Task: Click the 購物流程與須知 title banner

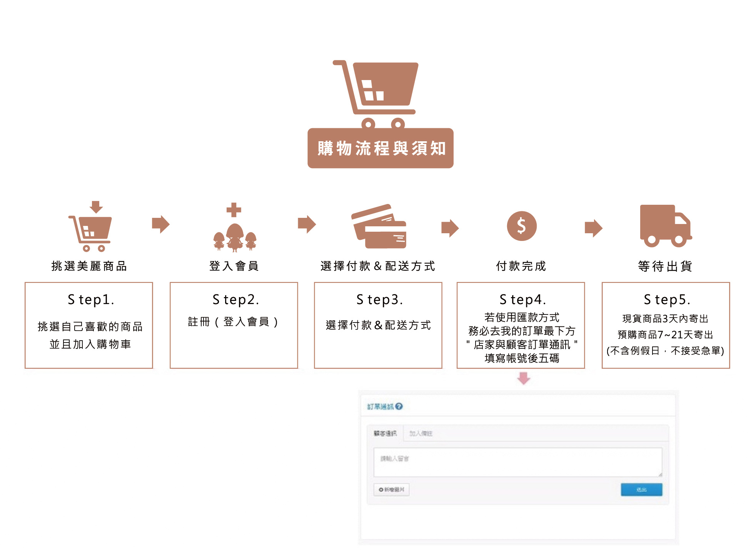Action: click(x=380, y=149)
